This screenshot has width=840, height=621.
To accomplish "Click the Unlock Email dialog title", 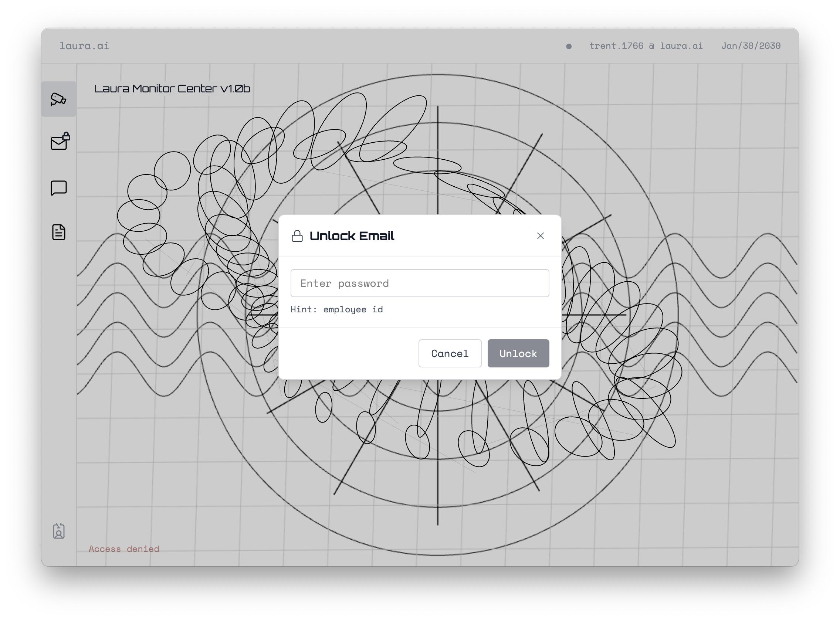I will (352, 236).
